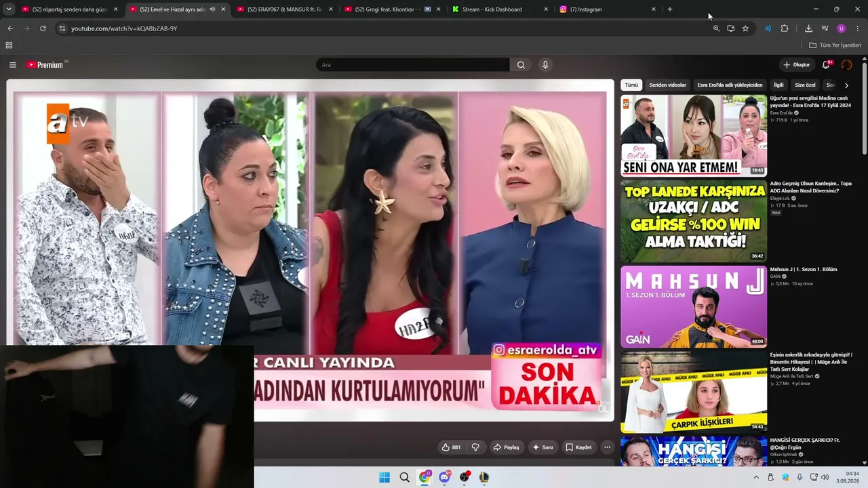This screenshot has height=488, width=868.
Task: Click the TOP LANEDE KARŞINIZA thumbnail
Action: tap(694, 221)
